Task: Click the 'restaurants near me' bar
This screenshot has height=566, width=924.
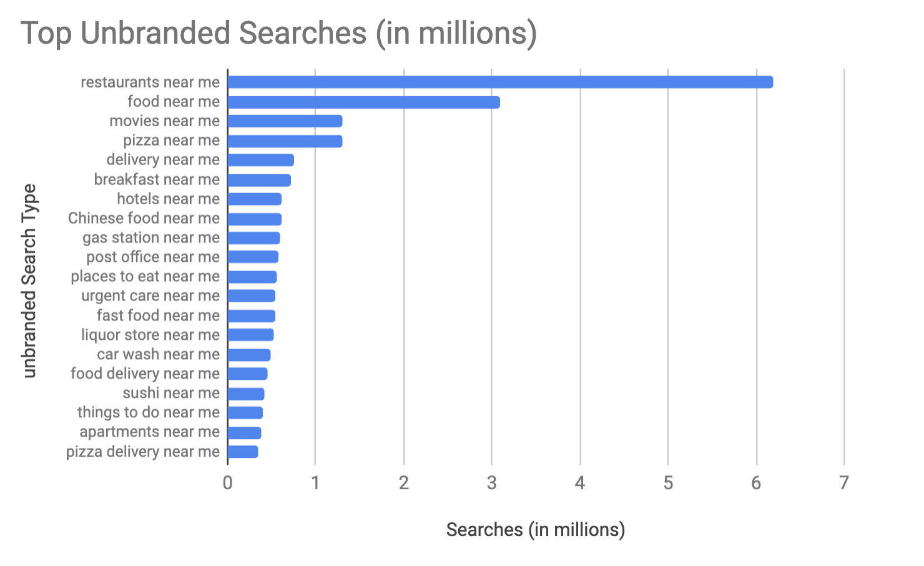Action: (x=499, y=82)
